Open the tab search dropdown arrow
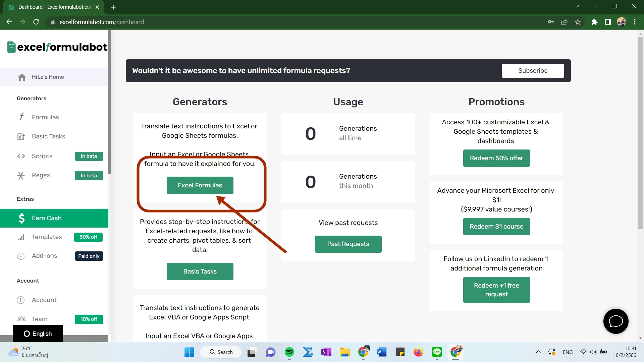 coord(577,6)
